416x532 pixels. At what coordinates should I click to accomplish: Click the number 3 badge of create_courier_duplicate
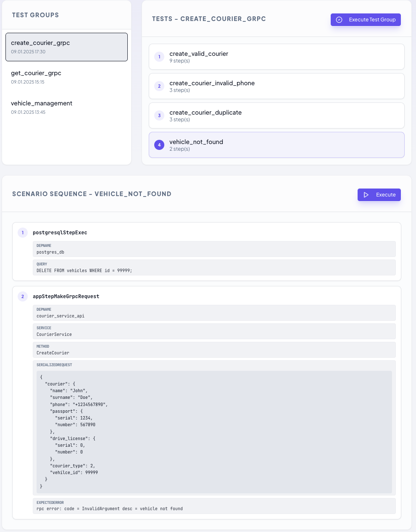(x=159, y=115)
